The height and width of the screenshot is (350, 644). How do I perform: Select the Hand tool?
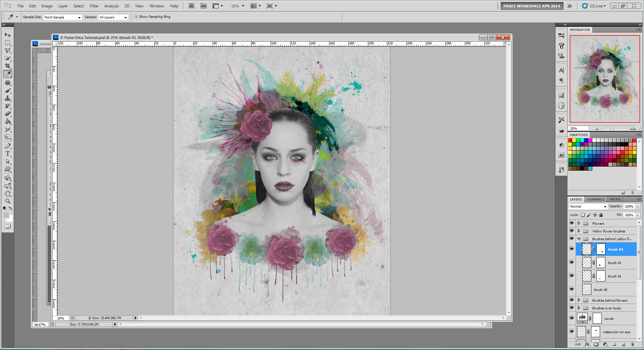click(8, 193)
